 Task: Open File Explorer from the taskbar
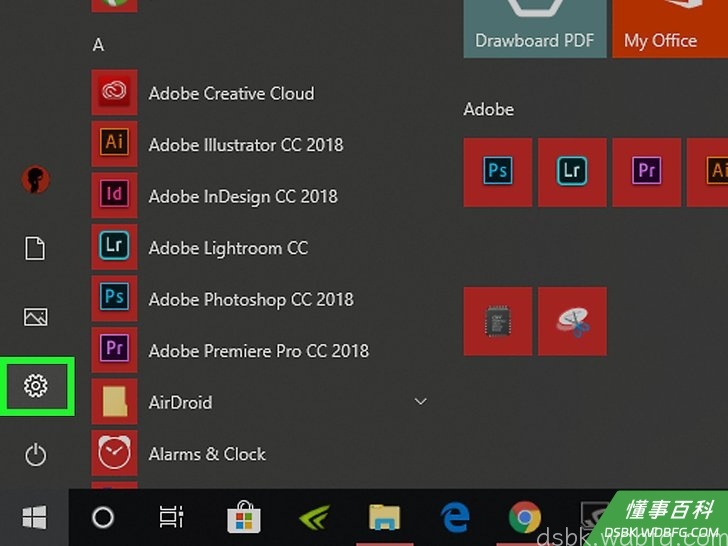point(384,517)
